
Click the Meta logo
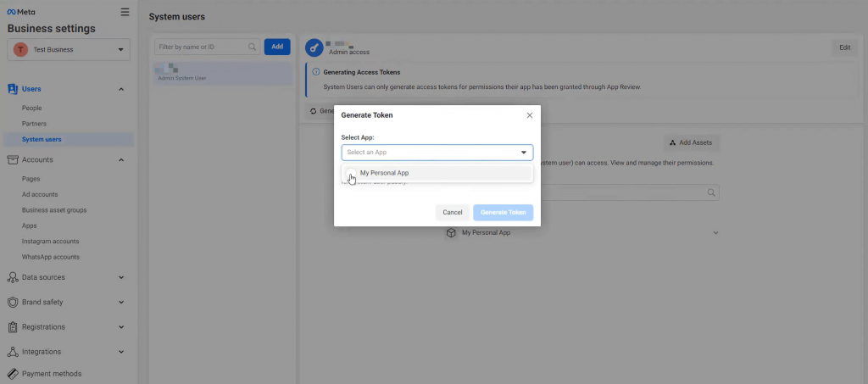click(x=21, y=12)
